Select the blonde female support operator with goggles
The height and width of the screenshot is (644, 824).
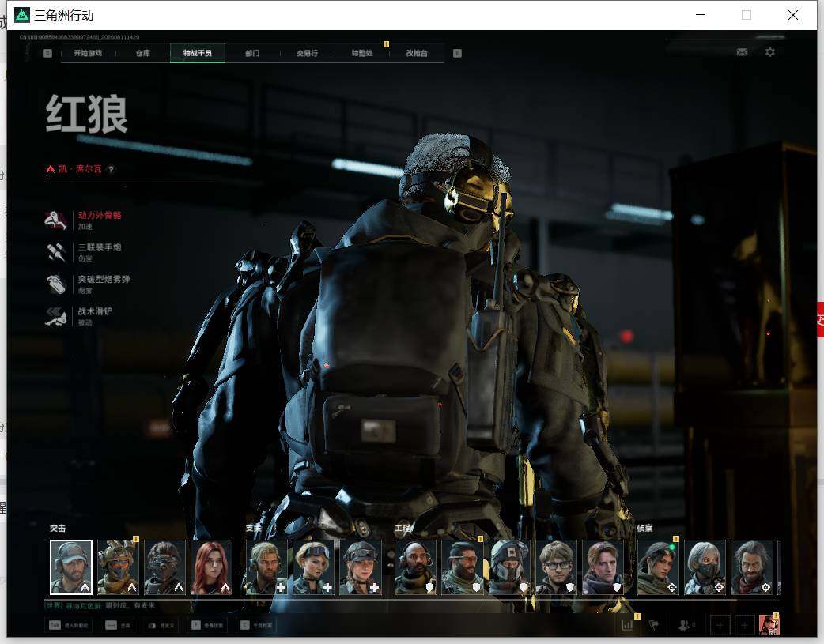(x=314, y=567)
